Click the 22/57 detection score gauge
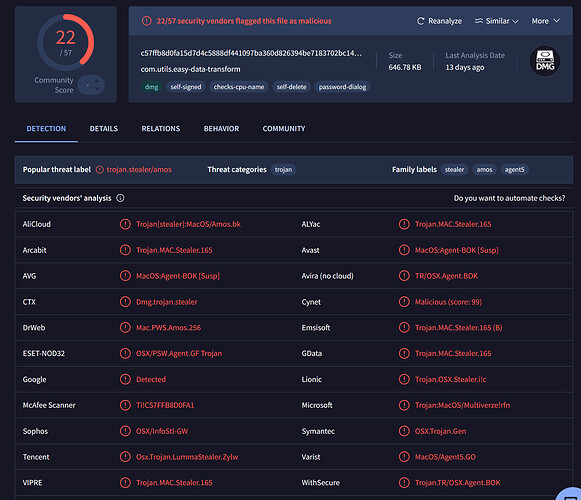 point(66,43)
